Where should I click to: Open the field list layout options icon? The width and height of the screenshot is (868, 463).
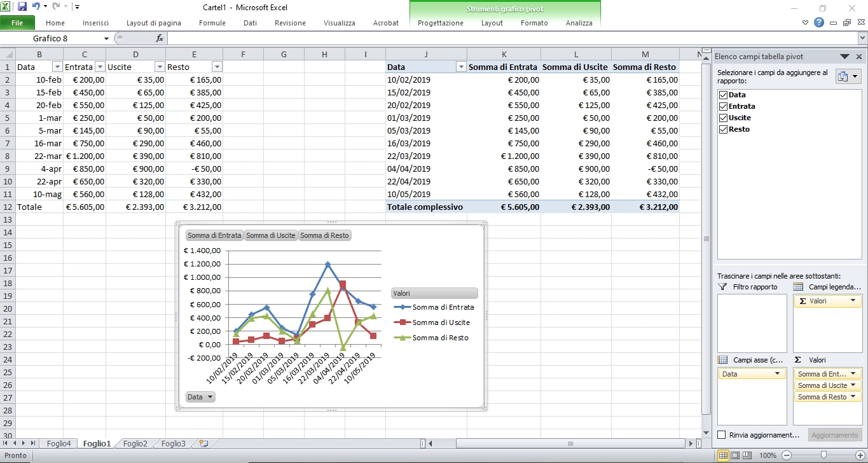(x=847, y=76)
